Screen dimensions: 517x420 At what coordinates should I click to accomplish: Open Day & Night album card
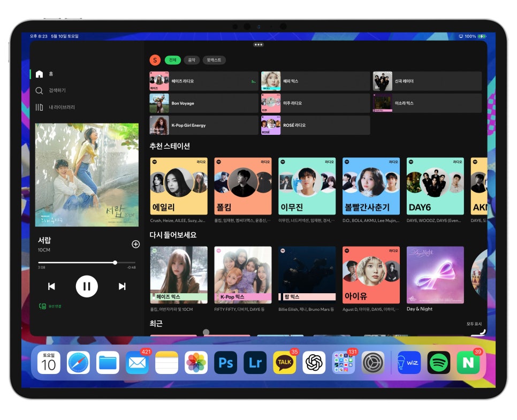tap(435, 275)
